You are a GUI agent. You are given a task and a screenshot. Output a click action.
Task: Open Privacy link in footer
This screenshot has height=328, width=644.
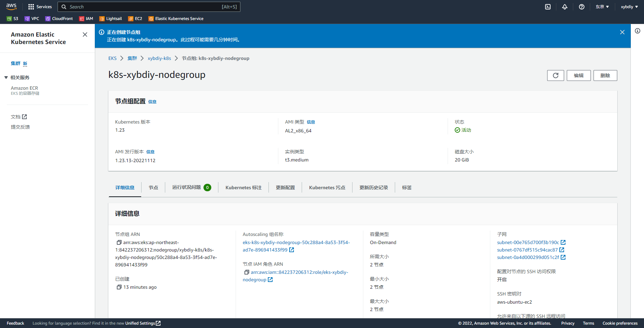[568, 323]
